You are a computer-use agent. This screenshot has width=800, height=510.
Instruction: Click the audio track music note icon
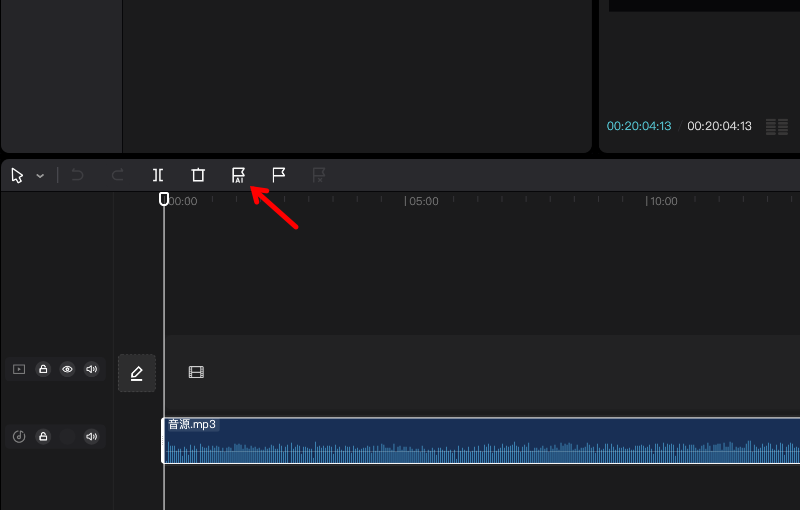point(19,437)
